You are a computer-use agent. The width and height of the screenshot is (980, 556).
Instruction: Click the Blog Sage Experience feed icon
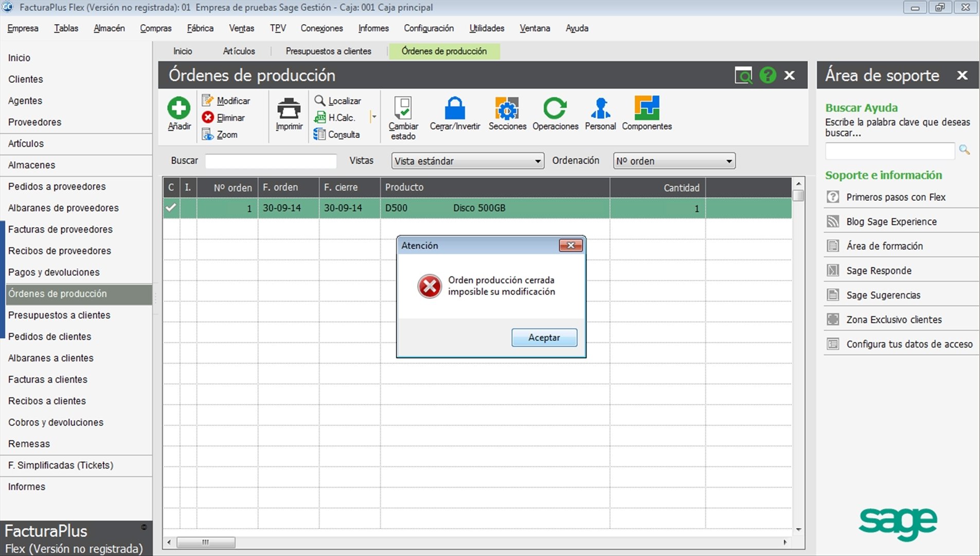coord(833,221)
